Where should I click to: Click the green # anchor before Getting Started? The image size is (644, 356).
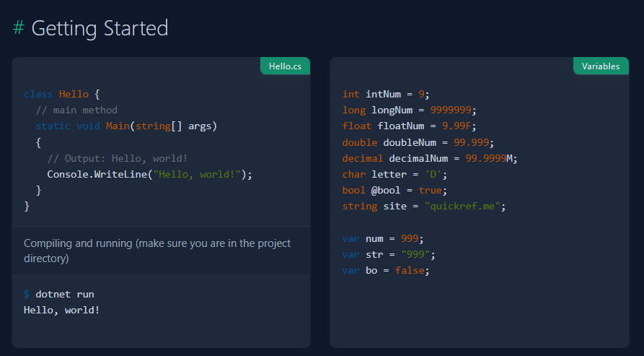(19, 28)
